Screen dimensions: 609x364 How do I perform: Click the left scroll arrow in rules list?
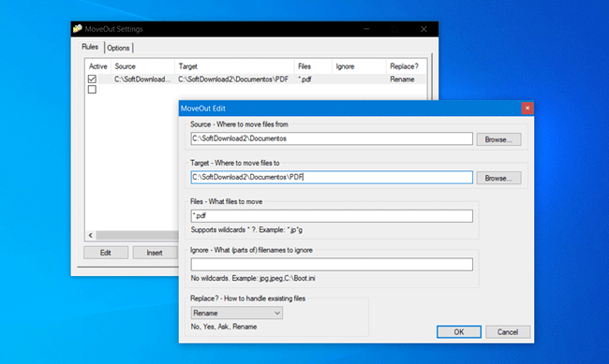point(91,235)
